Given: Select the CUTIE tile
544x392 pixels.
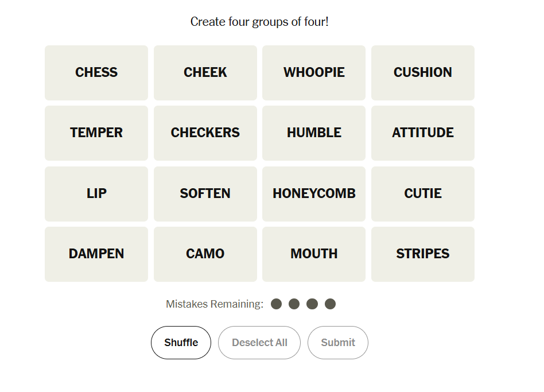Looking at the screenshot, I should pos(423,194).
